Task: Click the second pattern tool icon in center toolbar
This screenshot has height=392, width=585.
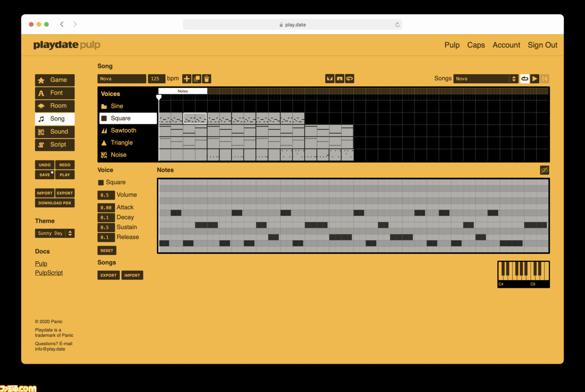Action: [x=340, y=79]
